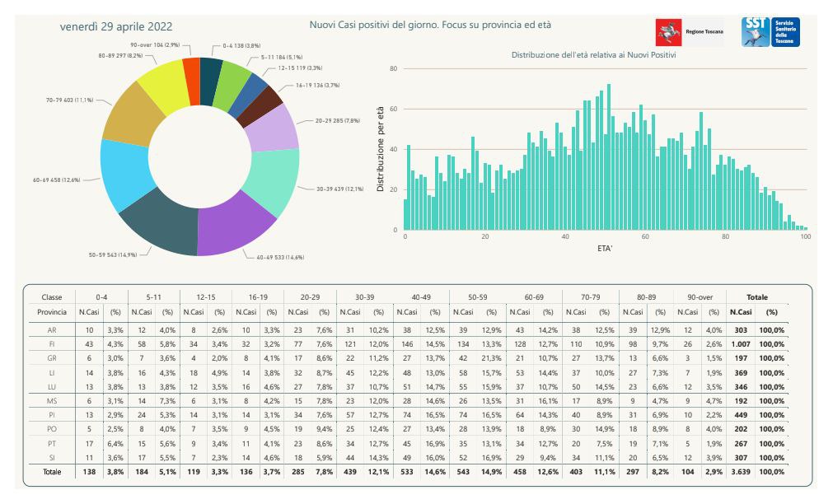
Task: Select the GR province row label
Action: coord(52,358)
